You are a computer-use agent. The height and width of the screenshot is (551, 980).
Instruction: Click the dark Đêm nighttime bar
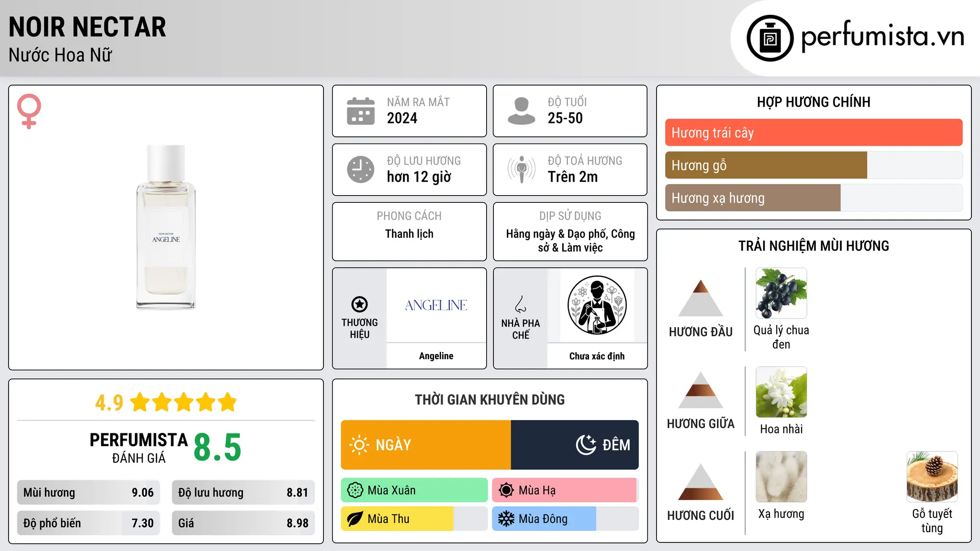575,445
